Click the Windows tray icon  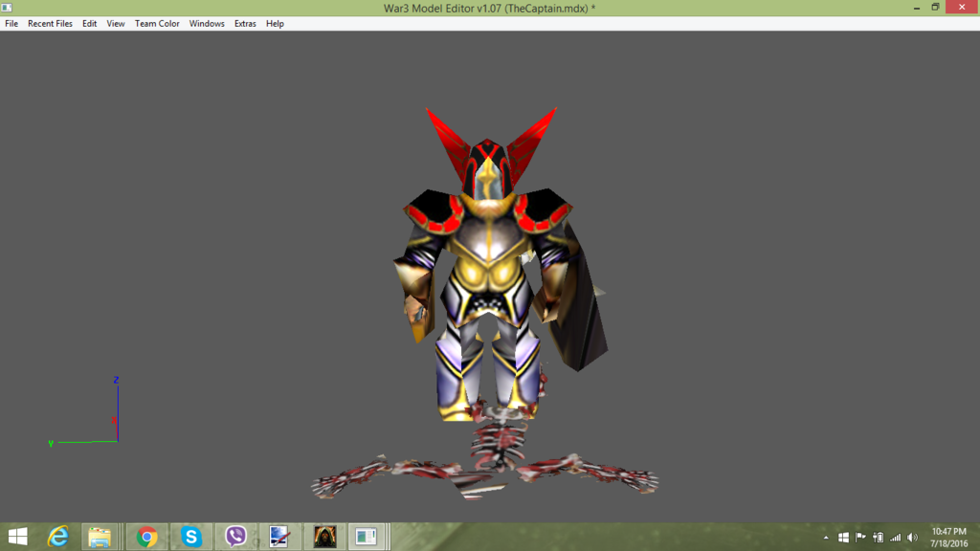(x=843, y=538)
